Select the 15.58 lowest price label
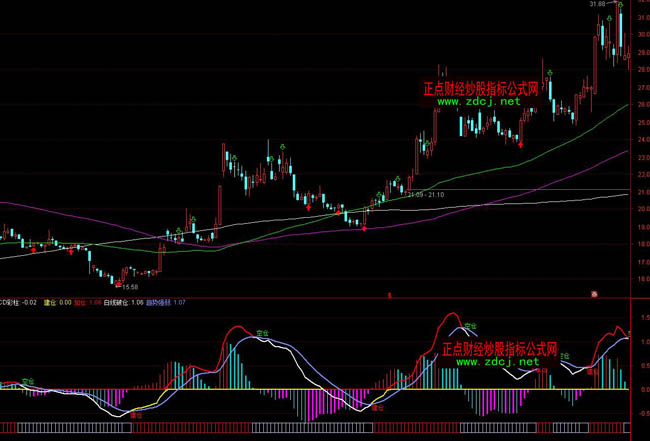The height and width of the screenshot is (441, 650). [129, 287]
